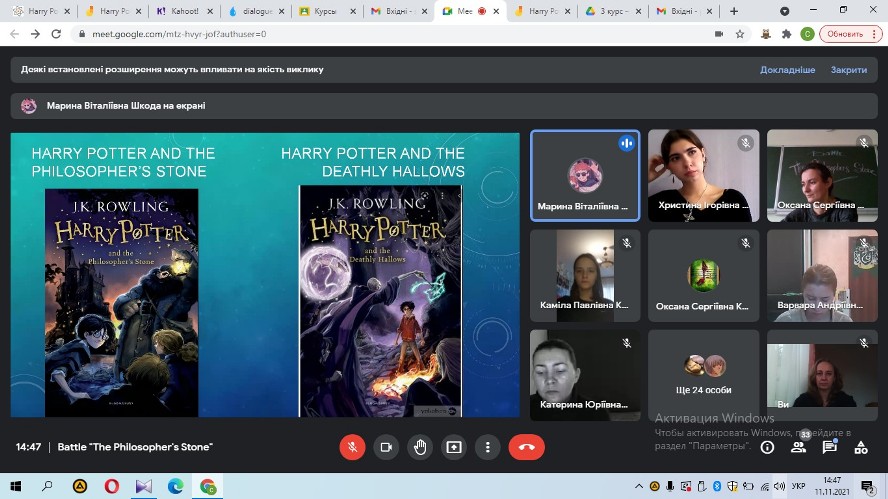
Task: Select Катерина Юріївна video tile
Action: click(x=585, y=376)
